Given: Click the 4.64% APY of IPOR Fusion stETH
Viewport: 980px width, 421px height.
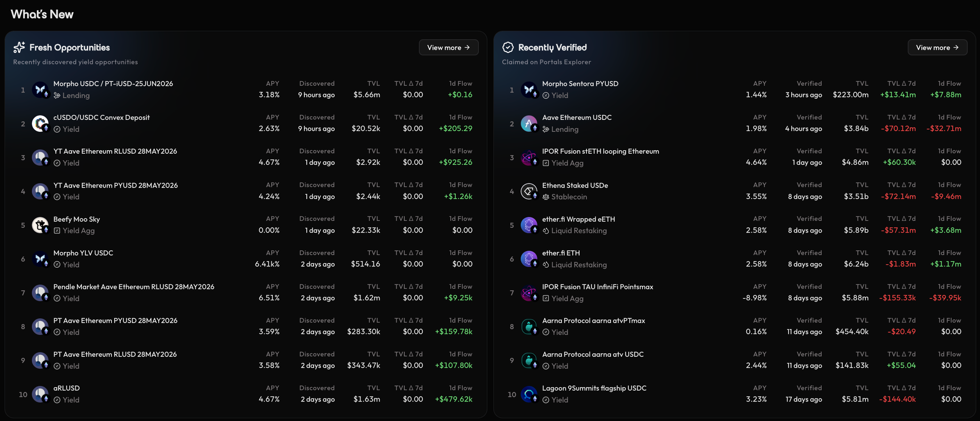Looking at the screenshot, I should pyautogui.click(x=756, y=163).
